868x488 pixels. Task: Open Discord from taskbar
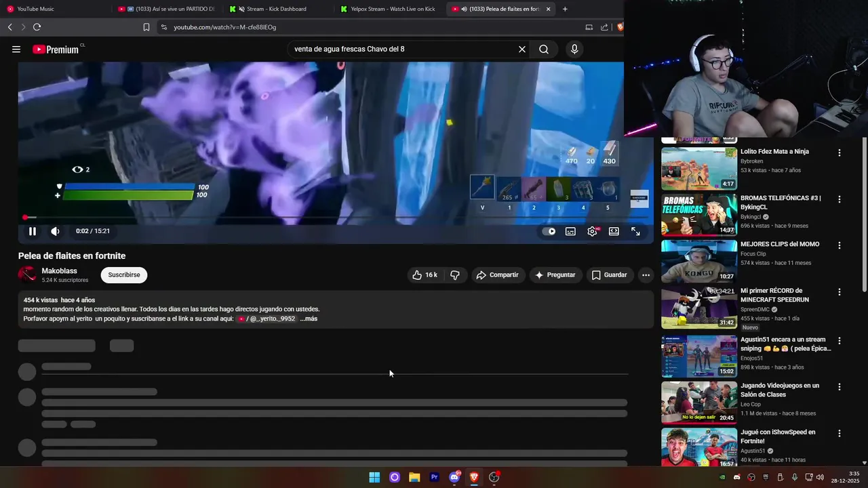pos(454,477)
